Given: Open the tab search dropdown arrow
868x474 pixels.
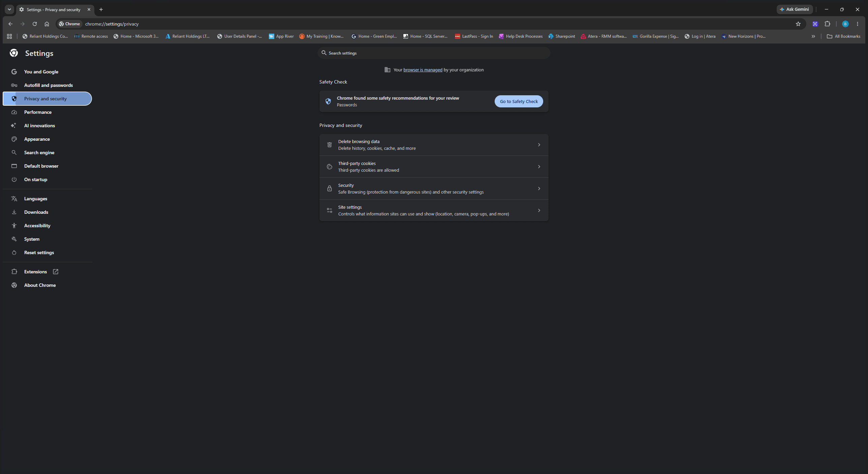Looking at the screenshot, I should (9, 9).
